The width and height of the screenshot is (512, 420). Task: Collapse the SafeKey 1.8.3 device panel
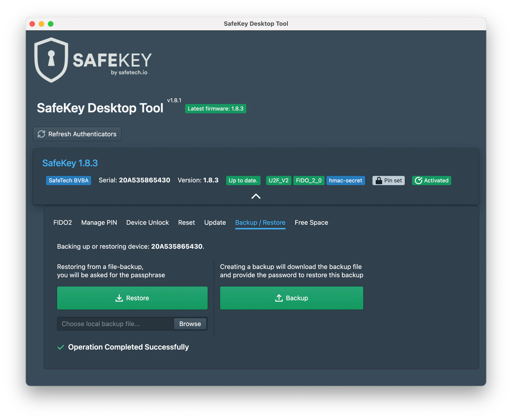[256, 196]
